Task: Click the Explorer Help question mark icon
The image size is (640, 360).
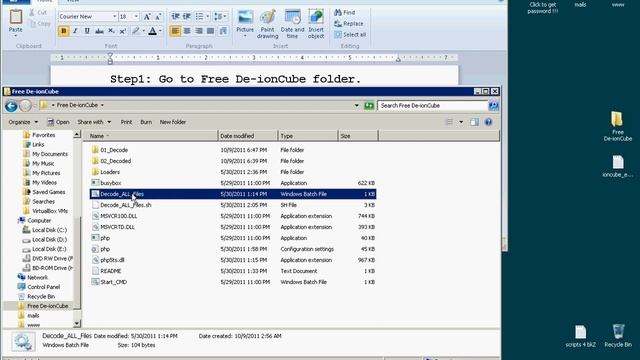Action: (x=488, y=122)
